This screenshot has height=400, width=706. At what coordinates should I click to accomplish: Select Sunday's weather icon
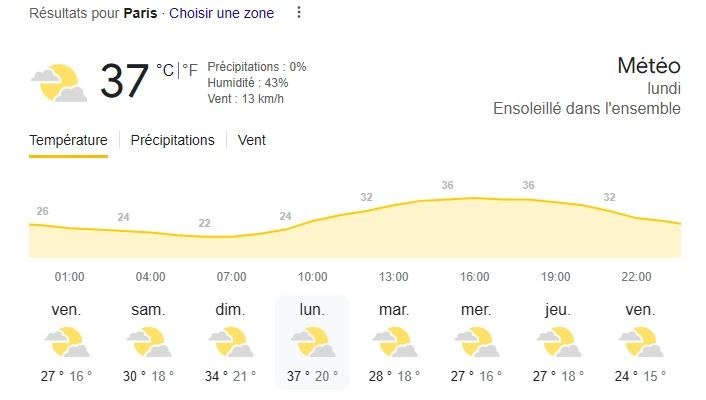point(231,342)
